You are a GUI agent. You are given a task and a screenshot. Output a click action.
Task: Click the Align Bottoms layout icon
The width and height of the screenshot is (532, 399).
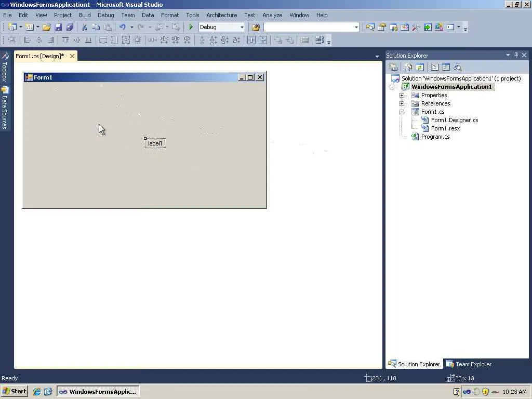tap(88, 41)
